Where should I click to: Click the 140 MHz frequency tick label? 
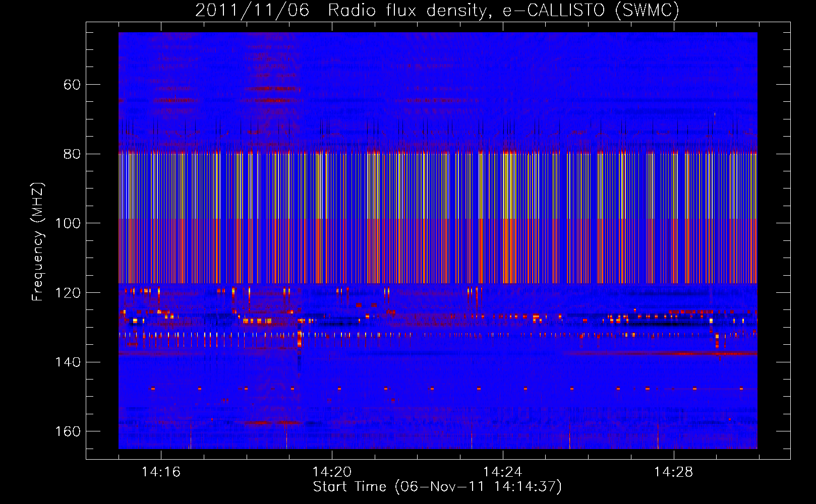[x=68, y=362]
